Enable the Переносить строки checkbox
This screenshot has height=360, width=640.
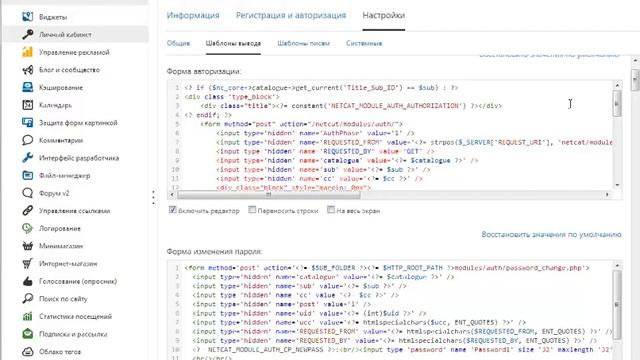(252, 210)
